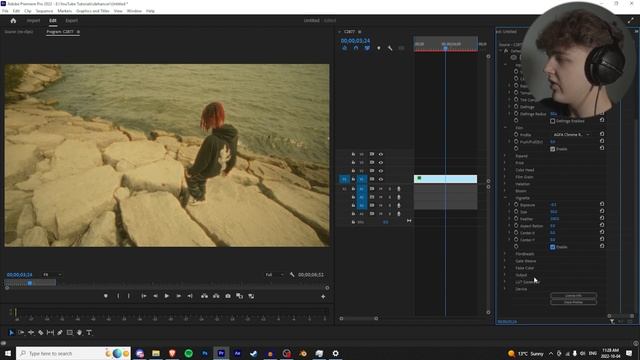The height and width of the screenshot is (360, 640).
Task: Collapse the Vignette section
Action: [x=505, y=198]
